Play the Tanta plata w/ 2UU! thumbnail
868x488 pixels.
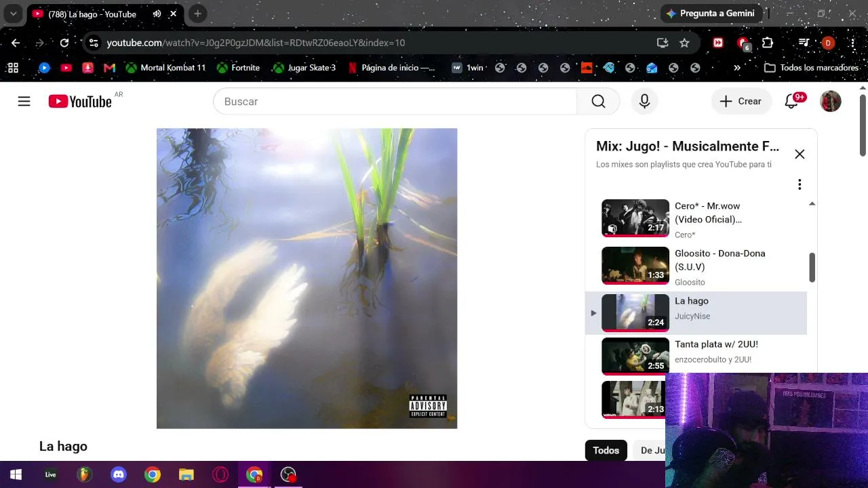tap(635, 357)
